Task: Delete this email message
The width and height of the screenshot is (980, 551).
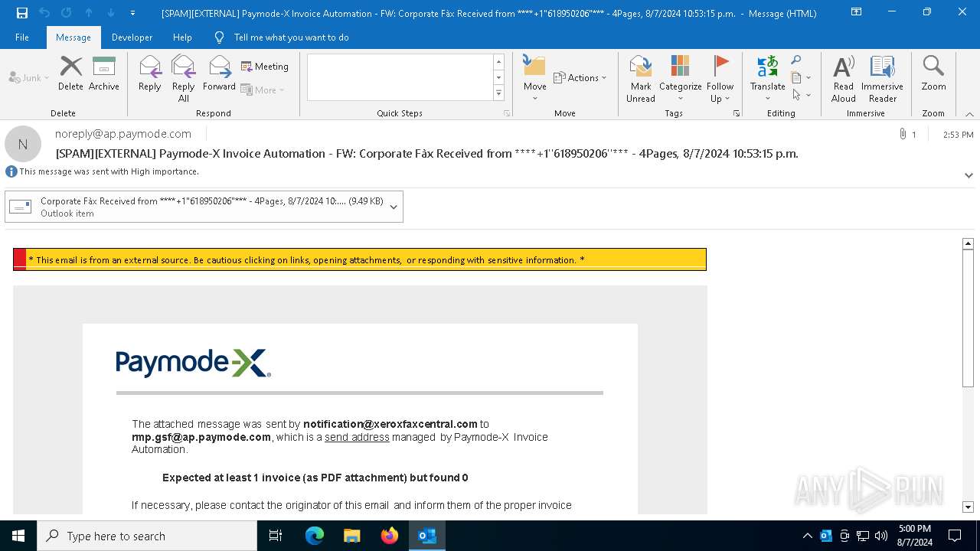Action: (x=70, y=73)
